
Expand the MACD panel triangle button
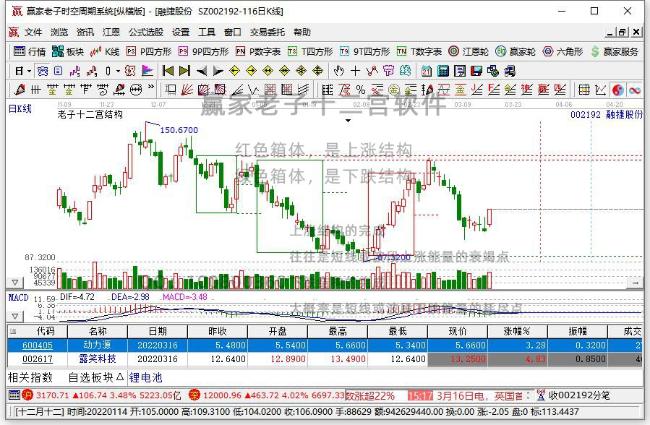(x=15, y=316)
